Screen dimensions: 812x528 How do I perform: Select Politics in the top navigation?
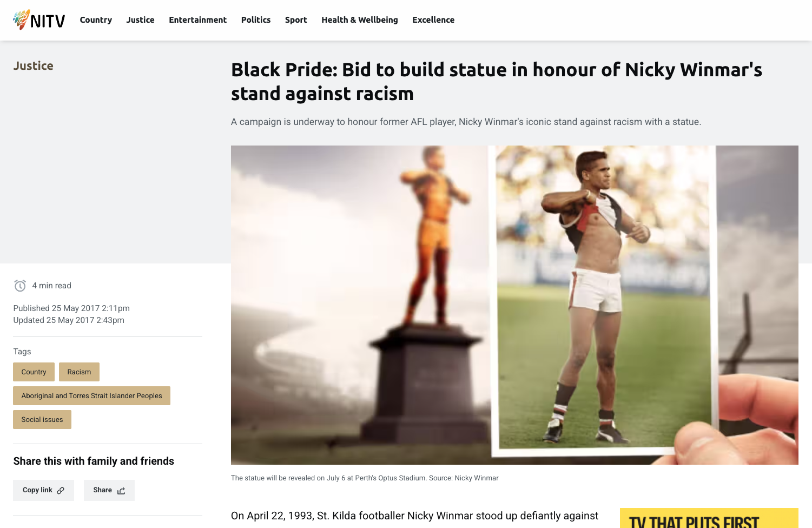[256, 20]
